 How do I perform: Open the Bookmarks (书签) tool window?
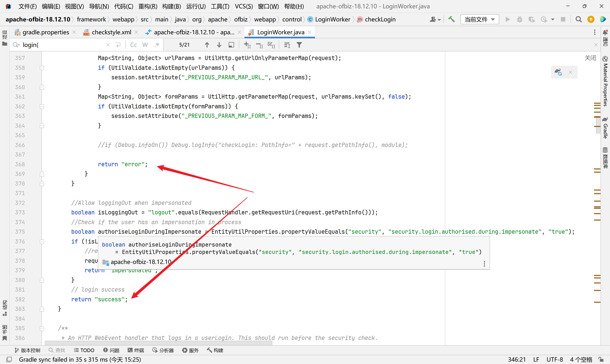(x=5, y=333)
